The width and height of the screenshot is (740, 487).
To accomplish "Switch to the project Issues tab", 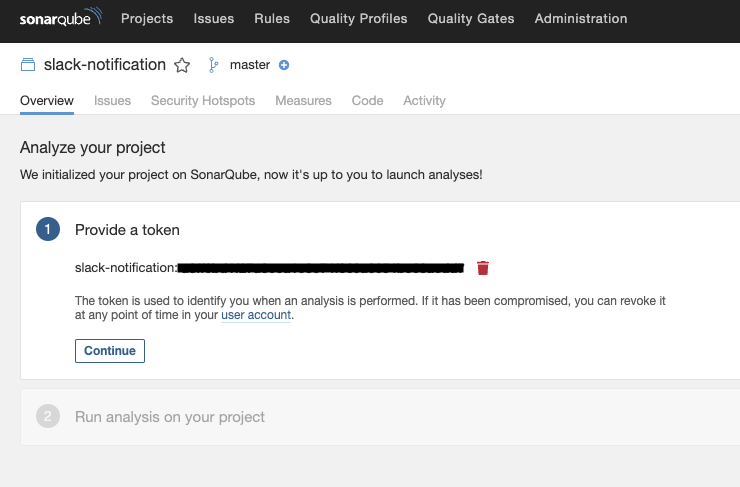I will pyautogui.click(x=112, y=101).
